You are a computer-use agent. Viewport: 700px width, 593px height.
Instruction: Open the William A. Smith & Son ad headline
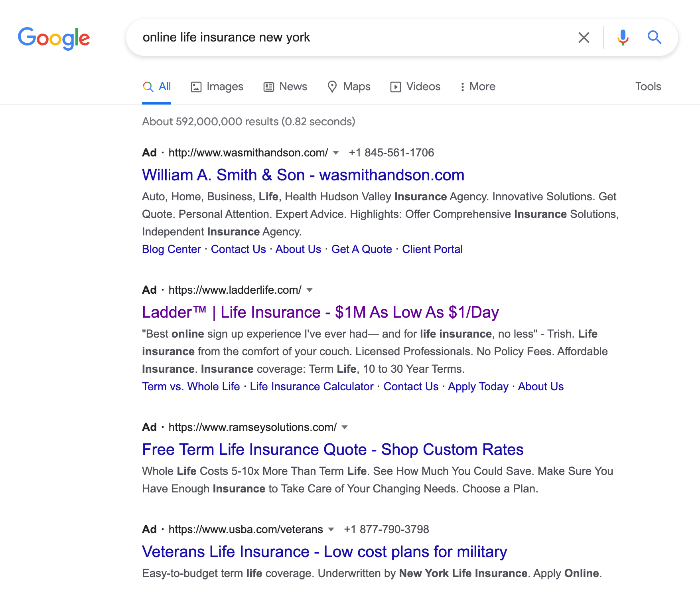click(303, 175)
